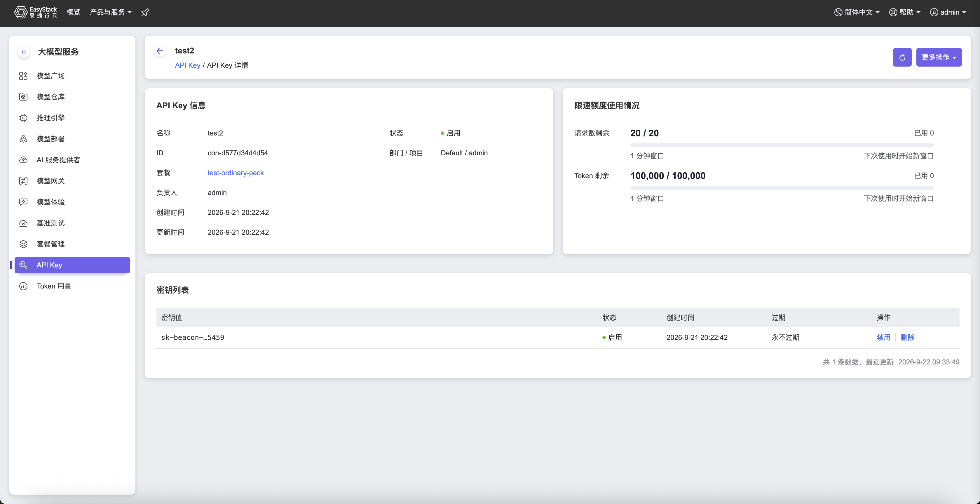Click the 100,000 / 100,000 token value
The width and height of the screenshot is (980, 504).
tap(668, 176)
